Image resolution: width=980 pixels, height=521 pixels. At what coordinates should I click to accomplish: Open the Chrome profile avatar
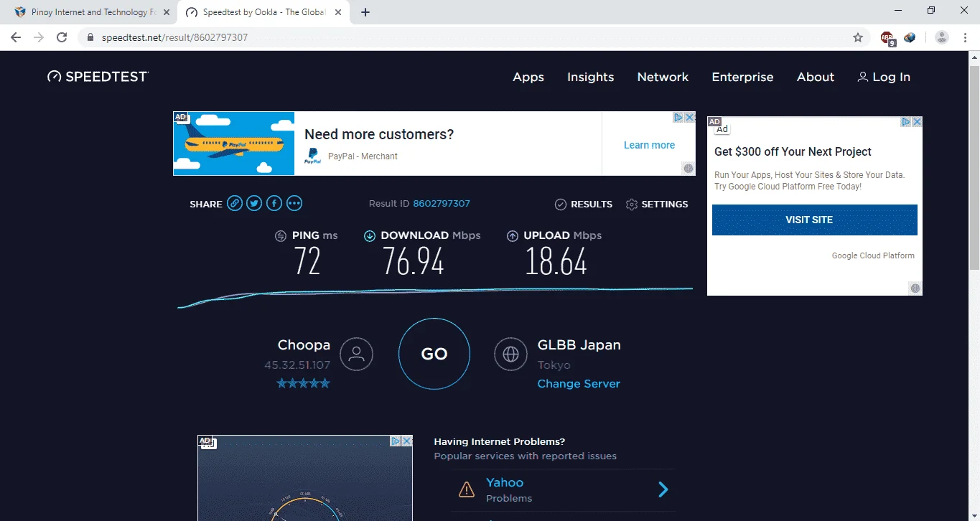942,37
